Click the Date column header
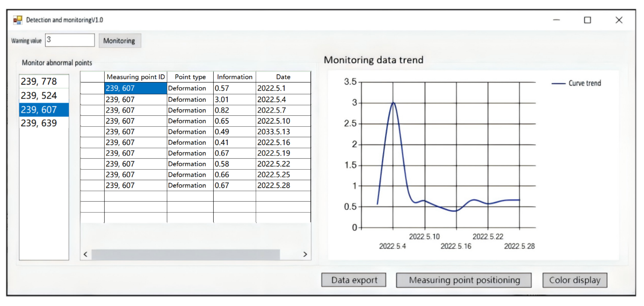The height and width of the screenshot is (306, 644). tap(283, 77)
